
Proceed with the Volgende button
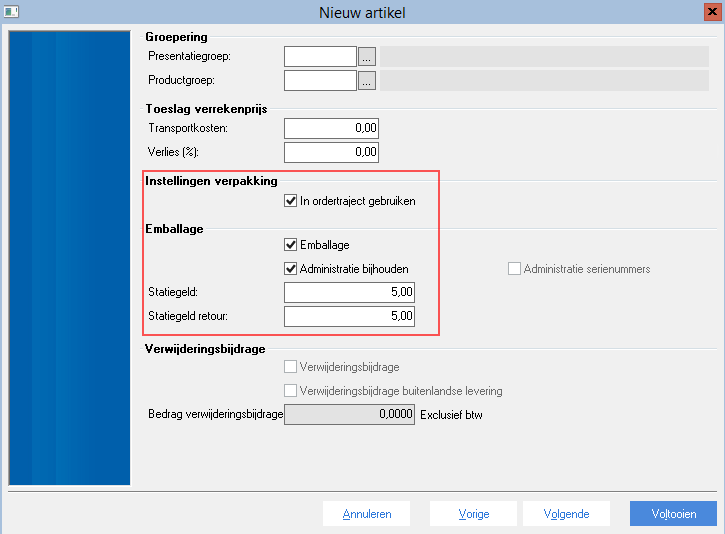[566, 514]
